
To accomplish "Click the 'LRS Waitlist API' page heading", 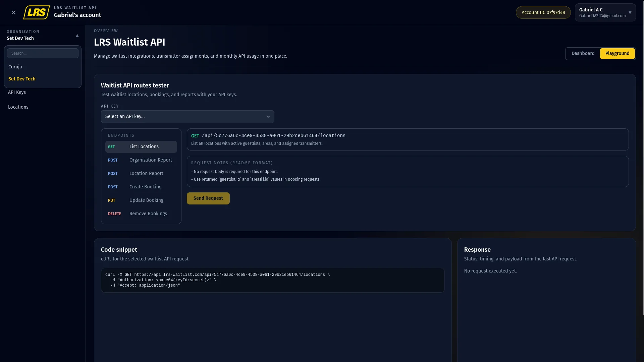I will pyautogui.click(x=129, y=42).
